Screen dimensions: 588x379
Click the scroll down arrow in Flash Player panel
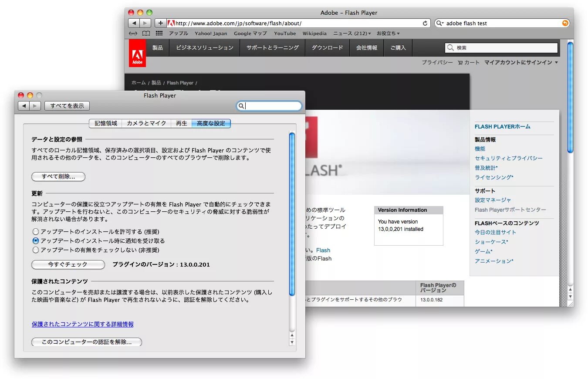tap(292, 342)
